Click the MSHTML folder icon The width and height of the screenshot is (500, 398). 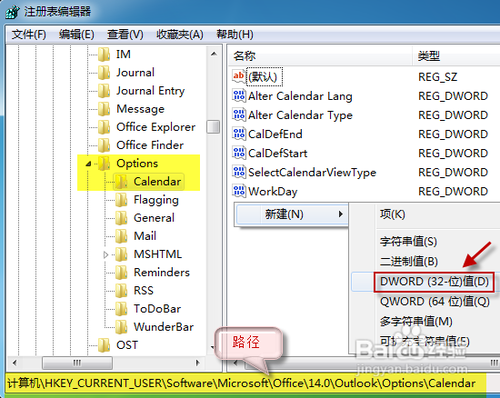pyautogui.click(x=121, y=254)
